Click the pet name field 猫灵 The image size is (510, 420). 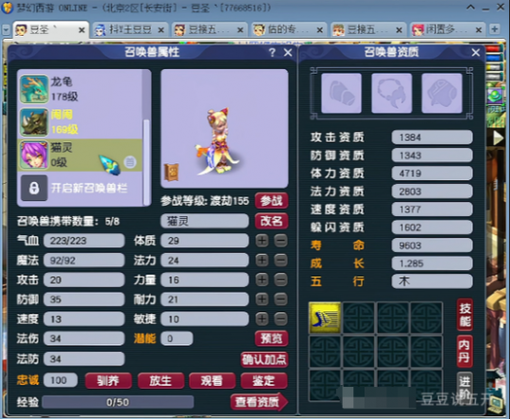(205, 221)
